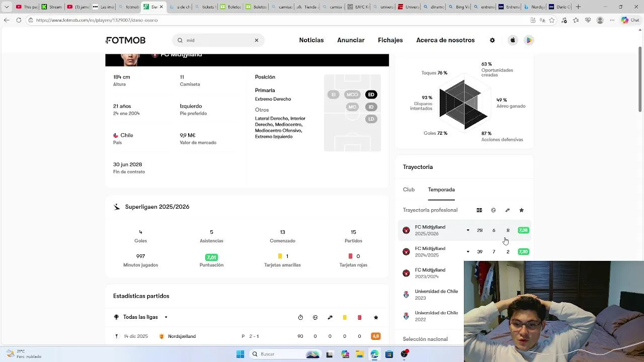Open the Copilot Chat button
Image resolution: width=644 pixels, height=362 pixels.
tap(630, 20)
